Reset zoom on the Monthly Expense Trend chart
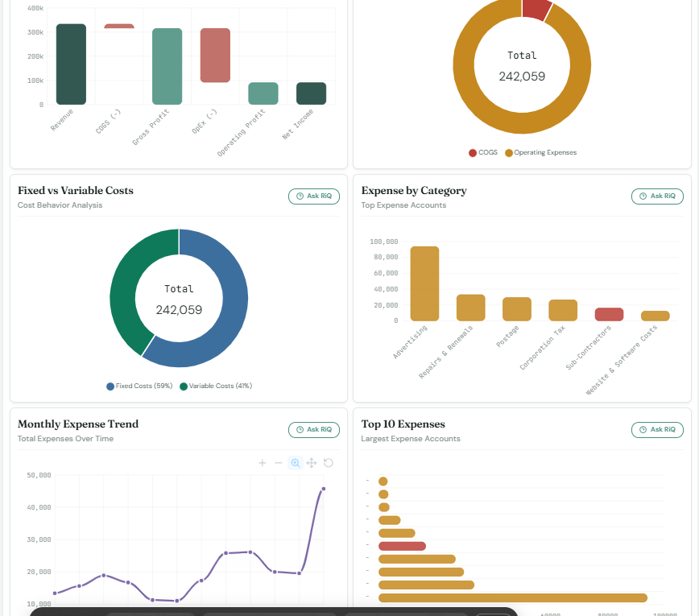This screenshot has height=616, width=699. [x=328, y=463]
